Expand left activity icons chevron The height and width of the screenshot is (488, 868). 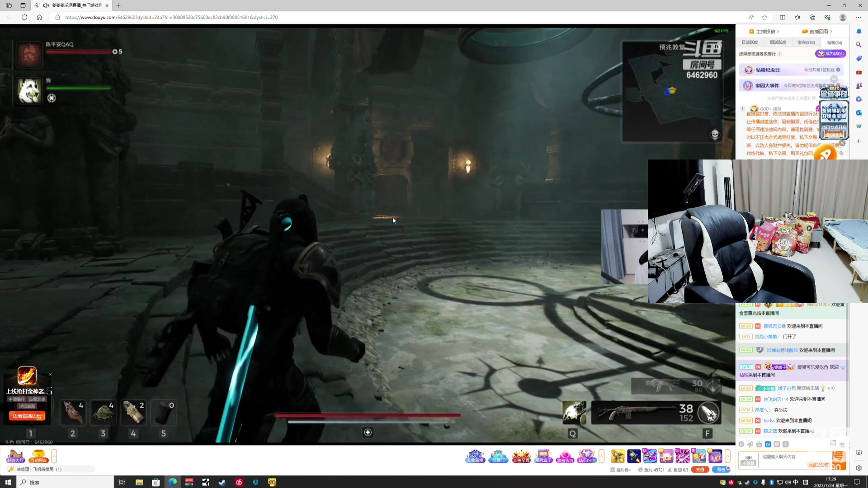click(x=54, y=456)
